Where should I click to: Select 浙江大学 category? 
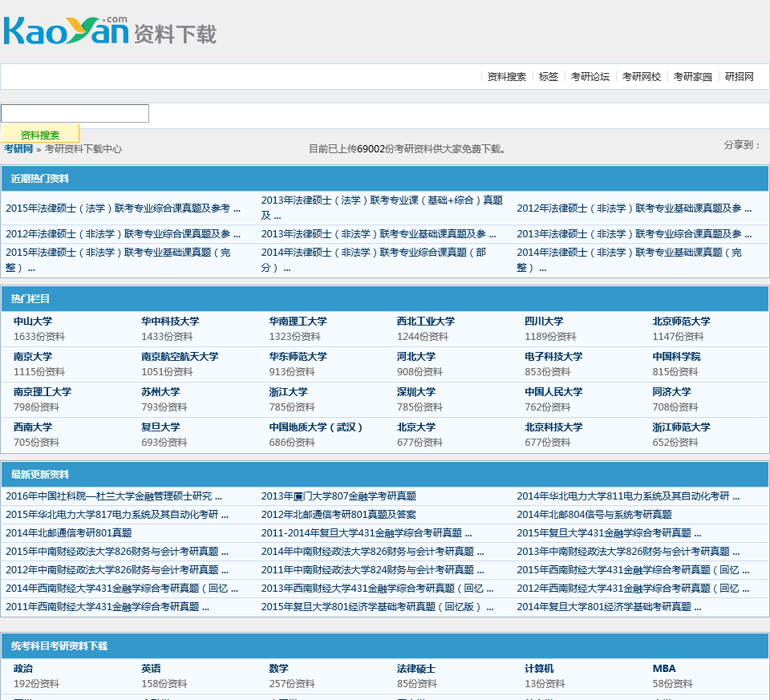coord(288,392)
